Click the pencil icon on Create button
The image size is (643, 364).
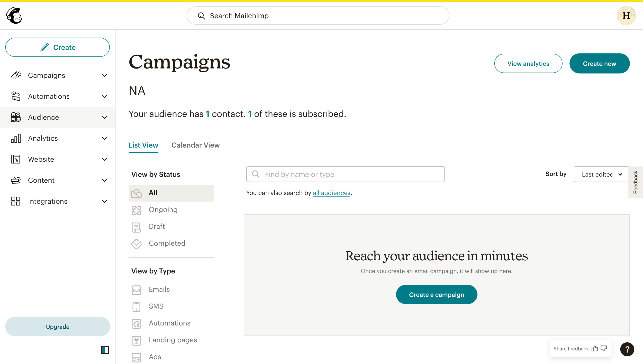(x=44, y=47)
